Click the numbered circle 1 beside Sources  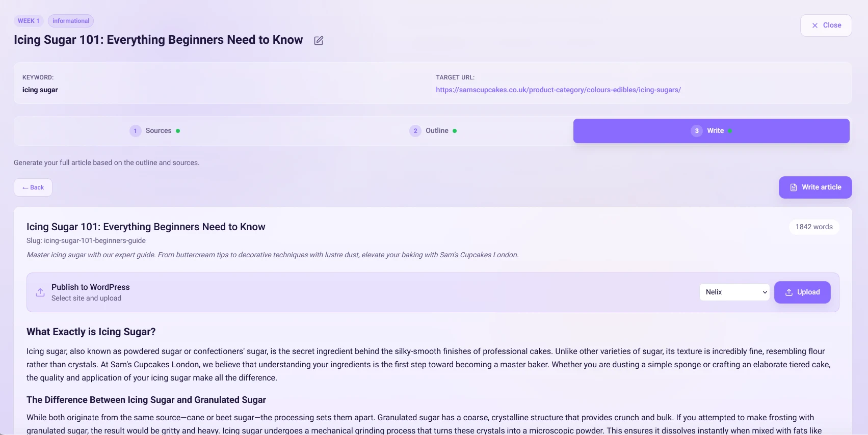point(135,131)
